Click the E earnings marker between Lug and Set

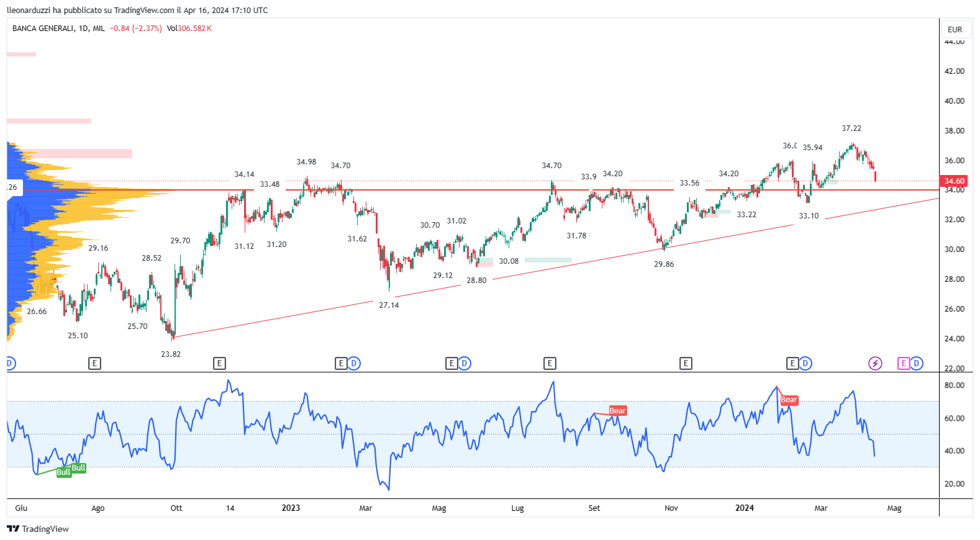click(550, 363)
